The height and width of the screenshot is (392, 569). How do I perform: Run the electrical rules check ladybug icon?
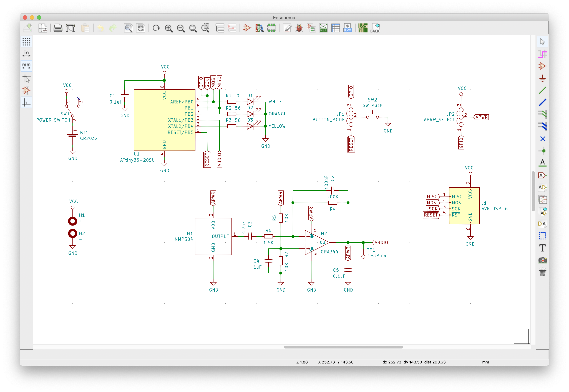pos(299,28)
